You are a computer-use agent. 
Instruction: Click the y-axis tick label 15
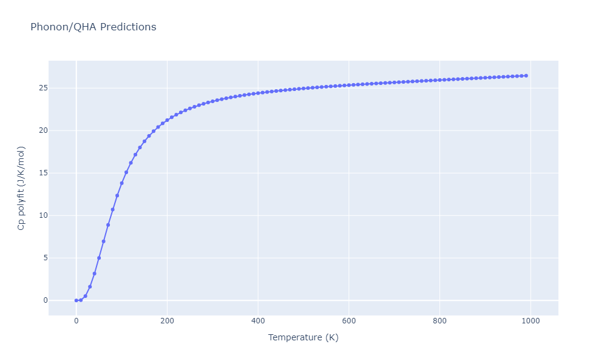click(39, 173)
